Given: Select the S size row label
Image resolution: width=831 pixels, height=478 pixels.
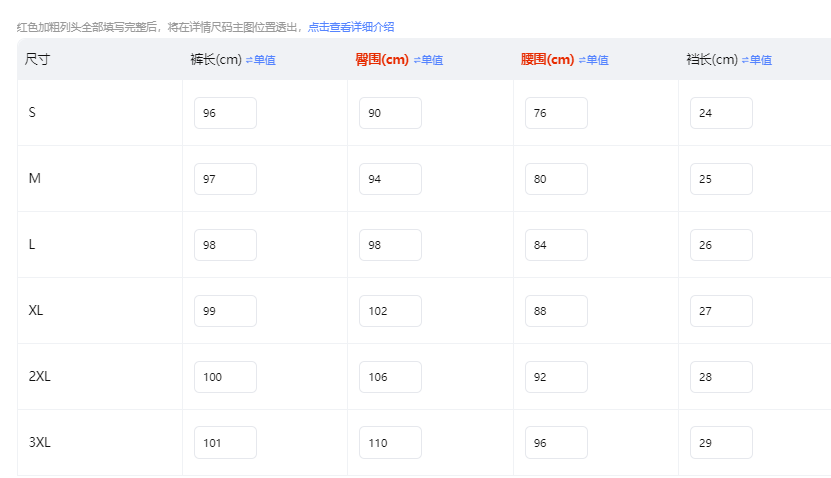Looking at the screenshot, I should (32, 112).
